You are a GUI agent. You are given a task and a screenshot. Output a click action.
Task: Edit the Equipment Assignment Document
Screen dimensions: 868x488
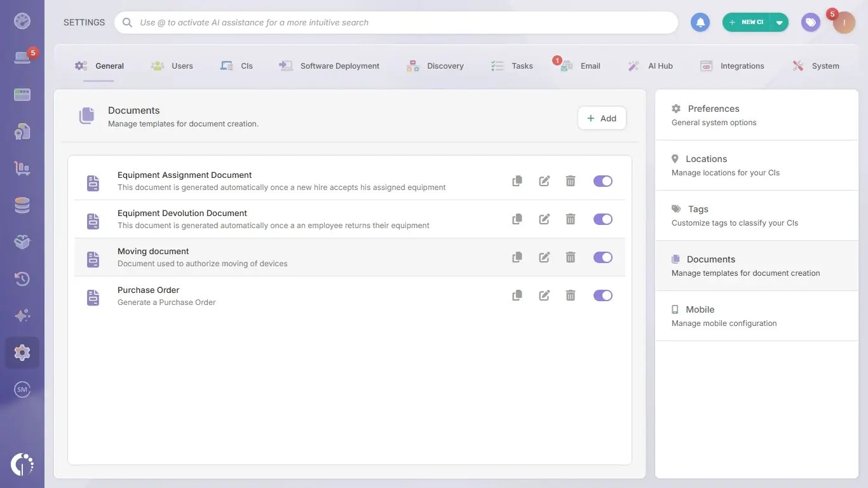(x=544, y=181)
